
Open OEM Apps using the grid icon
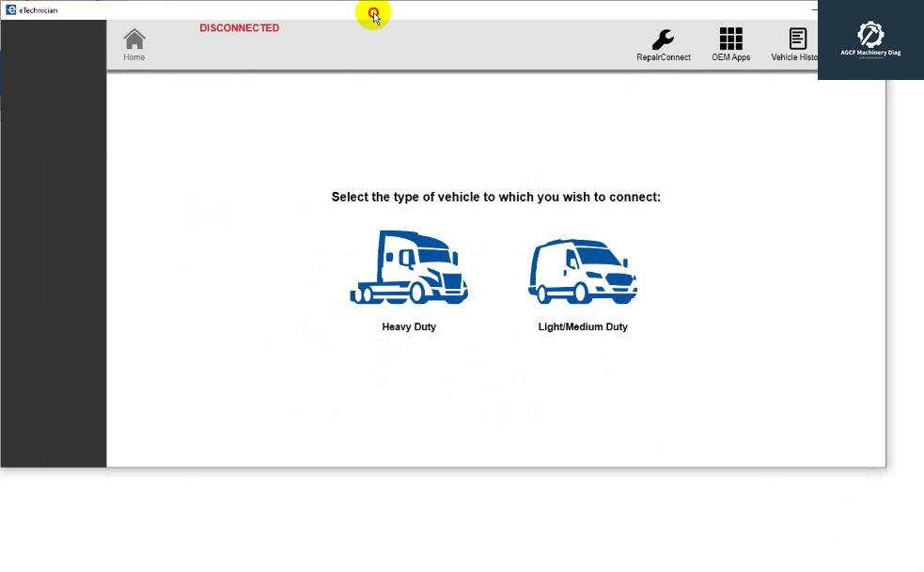coord(730,42)
